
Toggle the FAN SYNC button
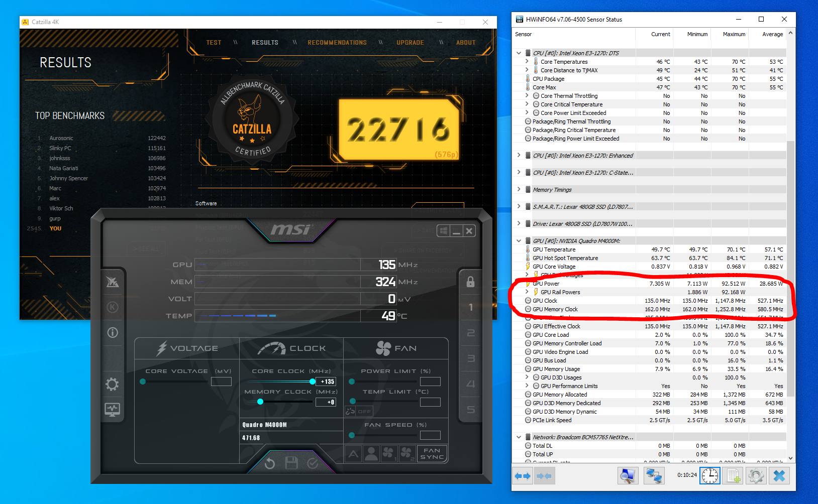point(432,454)
